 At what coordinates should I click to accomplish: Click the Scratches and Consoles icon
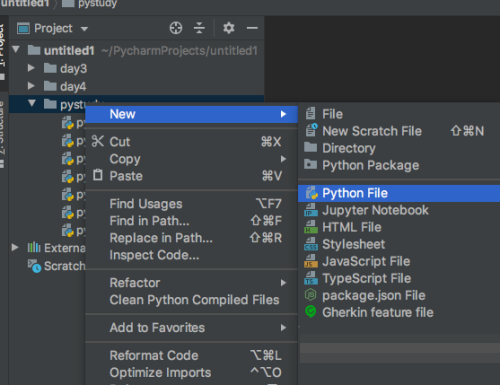click(34, 266)
